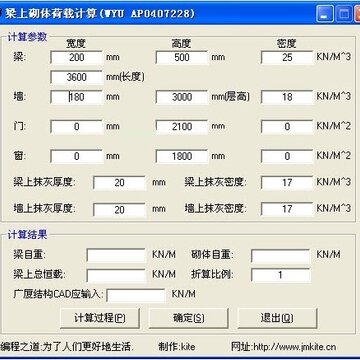Click the 砌体自重 result field
The height and width of the screenshot is (360, 360).
[280, 256]
